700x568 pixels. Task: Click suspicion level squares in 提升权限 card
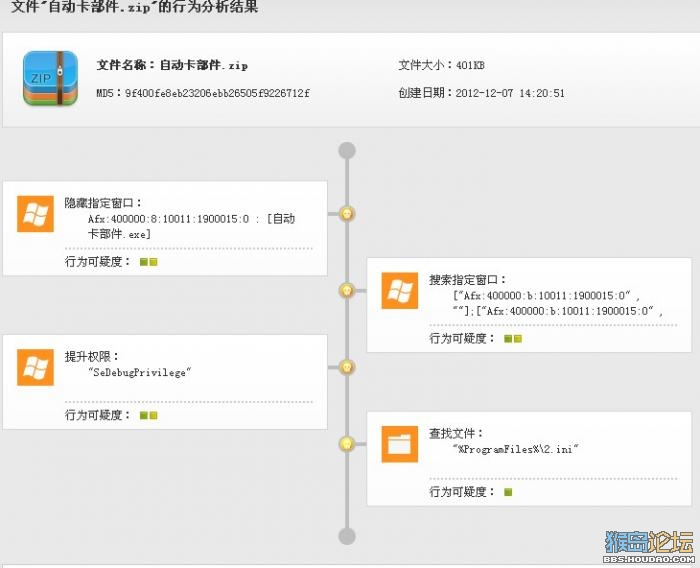tap(149, 415)
